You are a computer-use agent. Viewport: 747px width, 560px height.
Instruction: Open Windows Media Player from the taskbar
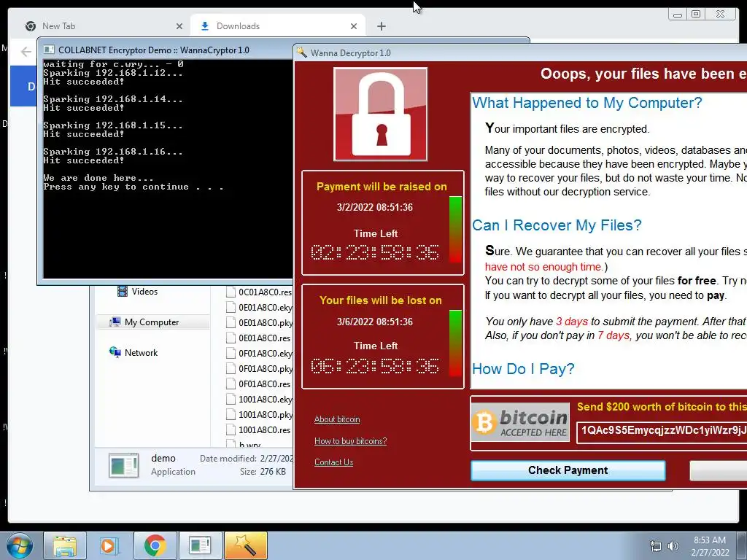coord(109,545)
